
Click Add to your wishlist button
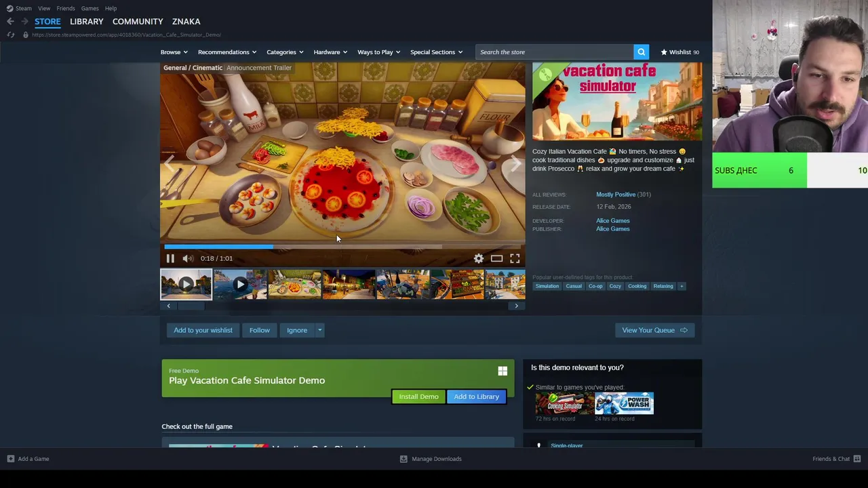pyautogui.click(x=203, y=330)
